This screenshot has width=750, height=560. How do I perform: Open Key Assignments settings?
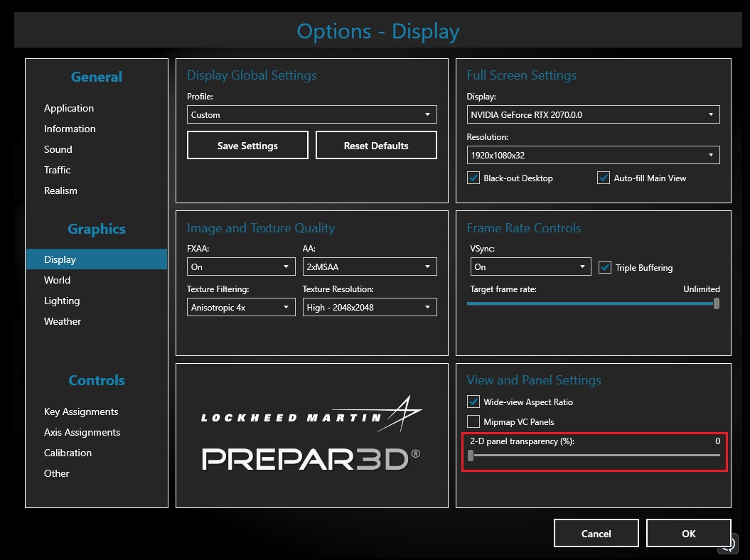[81, 411]
